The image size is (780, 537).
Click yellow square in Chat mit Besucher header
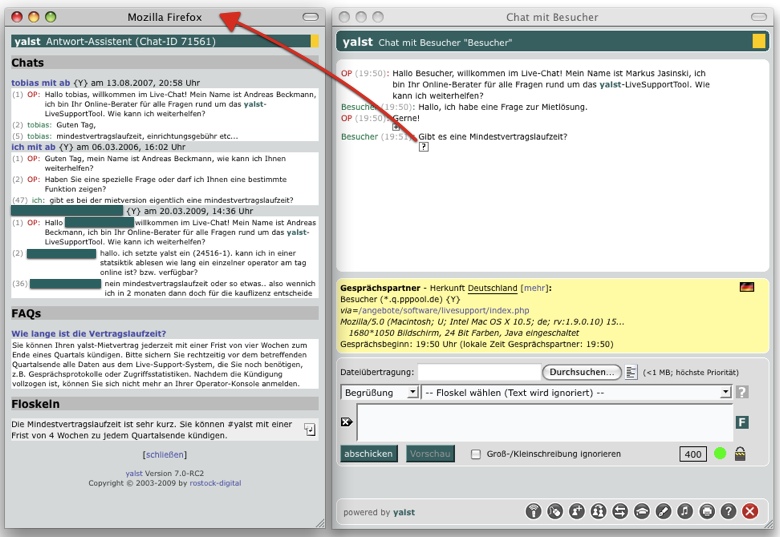point(759,41)
